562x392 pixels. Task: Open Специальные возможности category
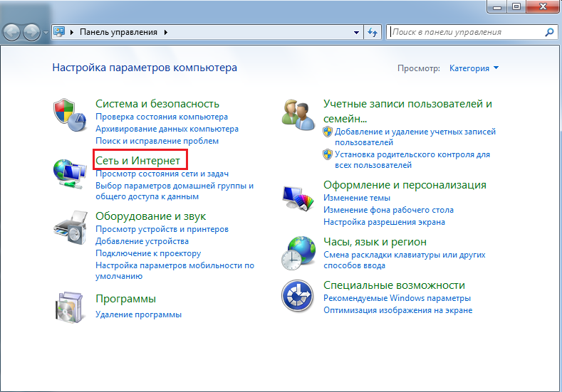tap(394, 285)
